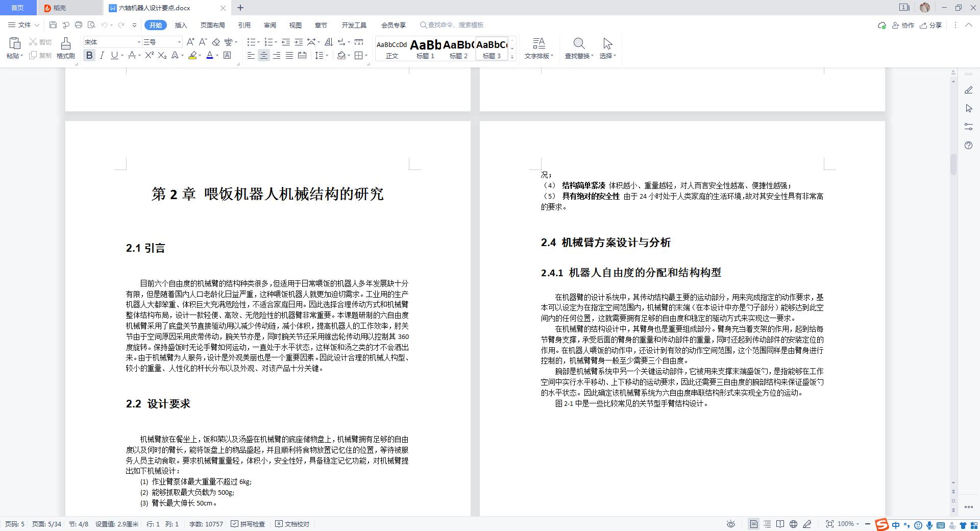Click the word count 字数: 10757 in status bar
Viewport: 980px width, 531px height.
tap(206, 524)
